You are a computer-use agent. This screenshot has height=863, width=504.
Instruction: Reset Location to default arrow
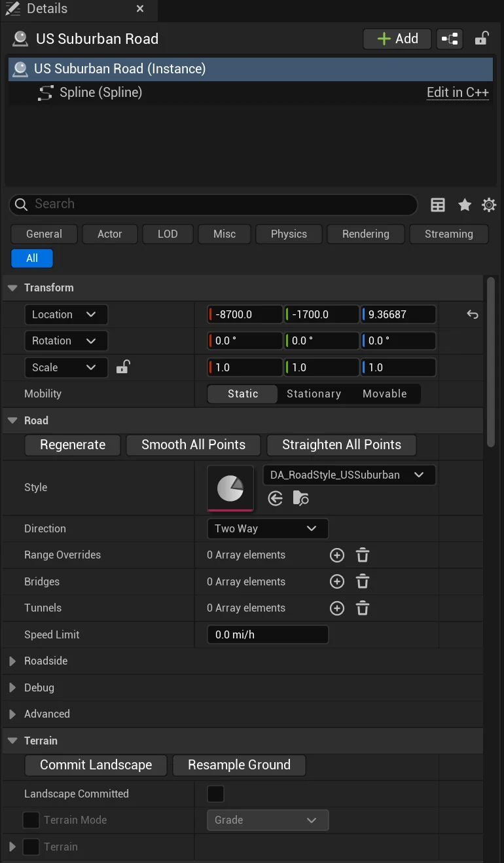(473, 314)
